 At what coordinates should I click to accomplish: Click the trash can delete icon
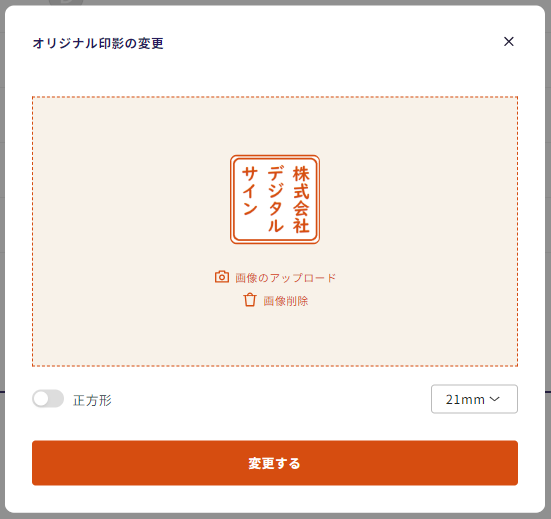click(250, 300)
